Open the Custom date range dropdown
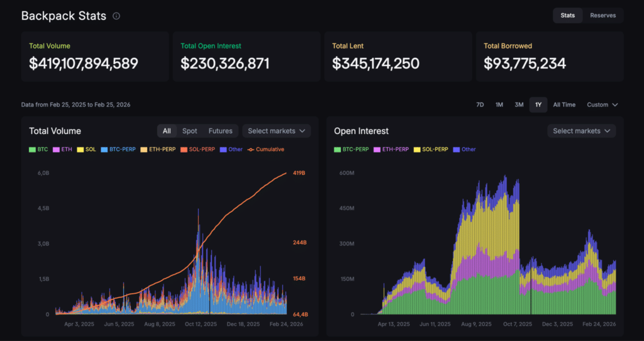 click(602, 105)
